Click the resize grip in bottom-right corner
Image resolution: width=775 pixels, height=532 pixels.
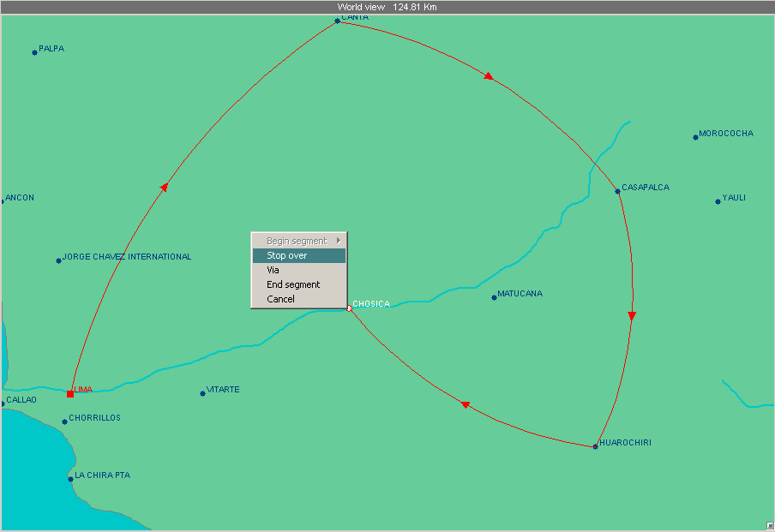pos(769,525)
